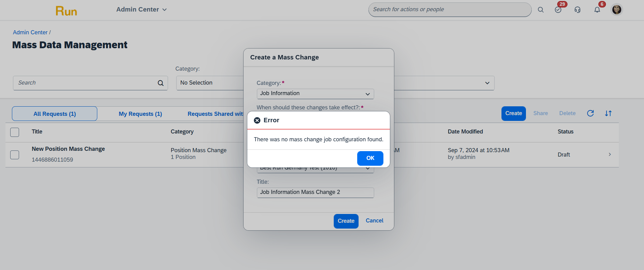Expand the Admin Center dropdown menu

142,10
